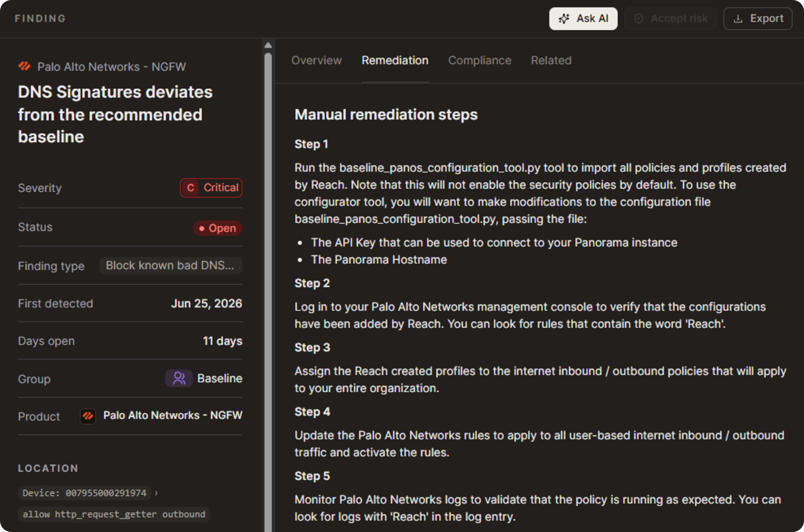Click the 'Step 2' heading
The height and width of the screenshot is (532, 804).
312,283
